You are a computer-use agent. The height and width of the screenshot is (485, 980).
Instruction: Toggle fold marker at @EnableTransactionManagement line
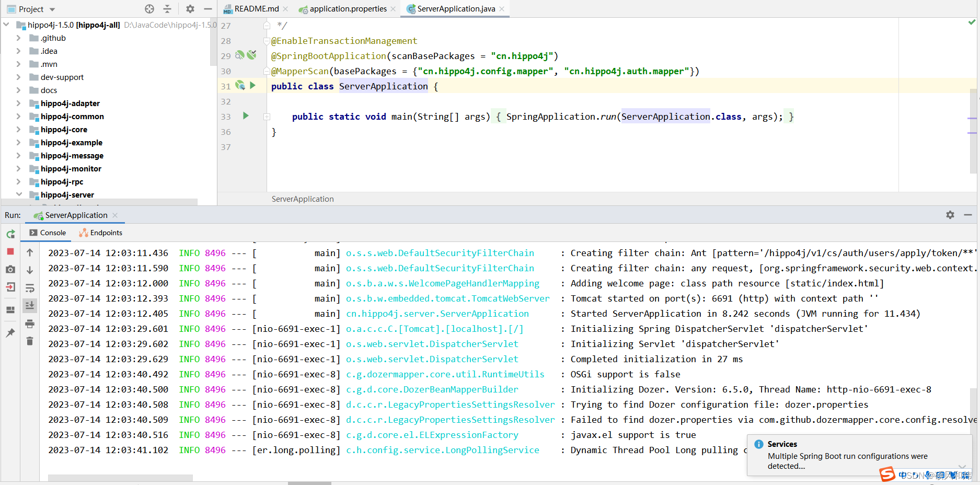pyautogui.click(x=267, y=41)
